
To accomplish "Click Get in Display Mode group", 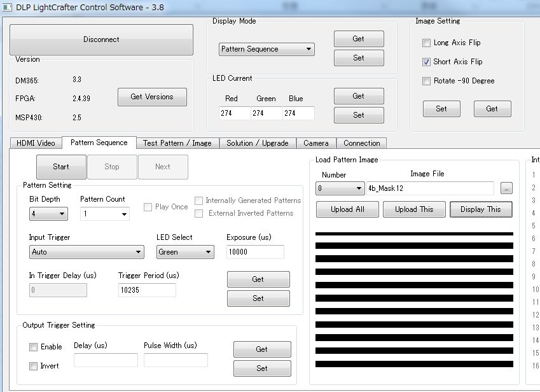I will [359, 39].
